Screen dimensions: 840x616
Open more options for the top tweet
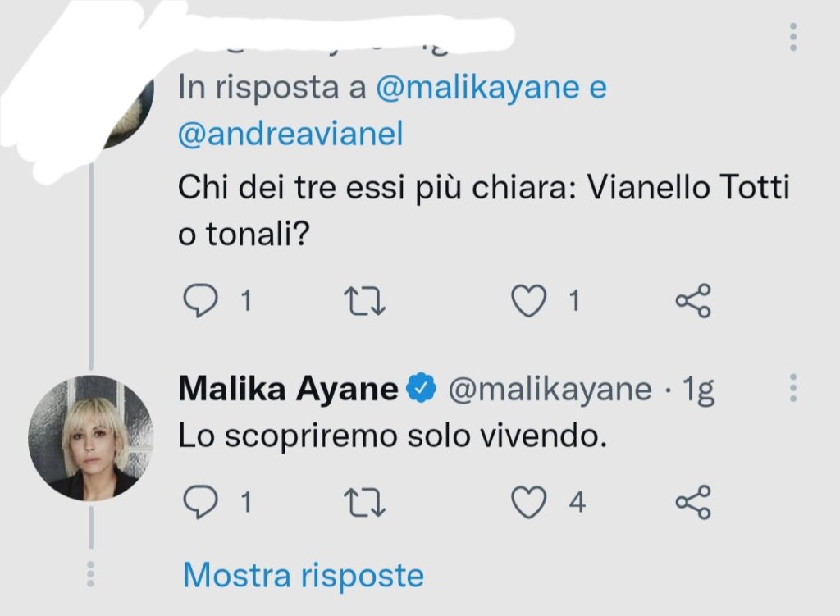(x=792, y=38)
